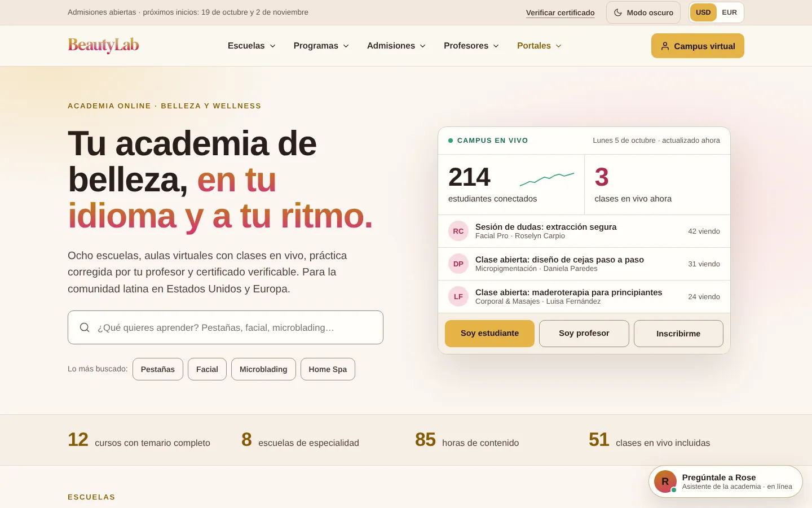Image resolution: width=812 pixels, height=508 pixels.
Task: Open 'Clase abierta: maderoterapia para principiantes'
Action: pos(584,297)
